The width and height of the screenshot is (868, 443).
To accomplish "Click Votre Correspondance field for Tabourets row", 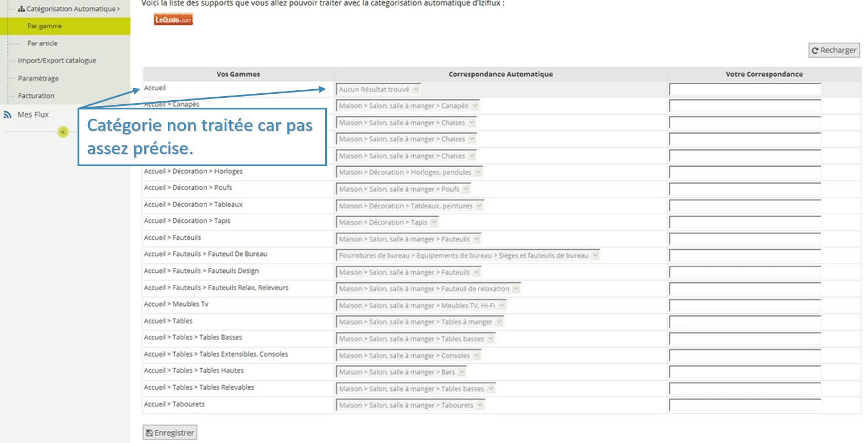I will [x=745, y=405].
